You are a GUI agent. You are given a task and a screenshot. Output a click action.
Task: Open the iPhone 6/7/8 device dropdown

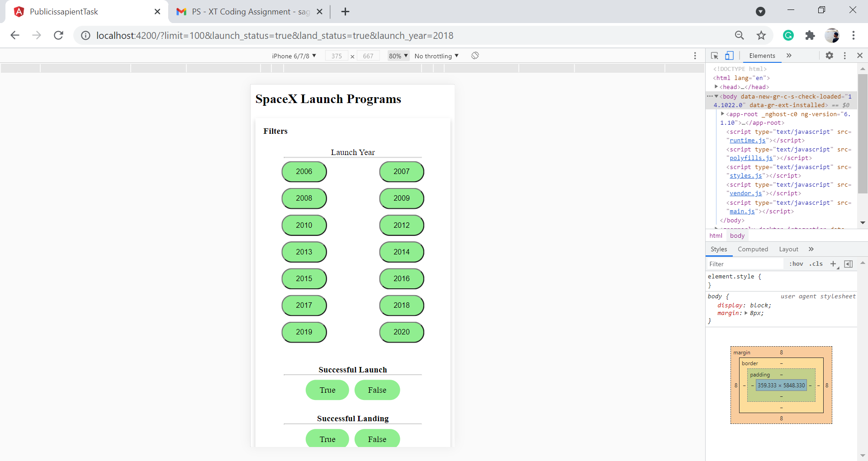(294, 56)
